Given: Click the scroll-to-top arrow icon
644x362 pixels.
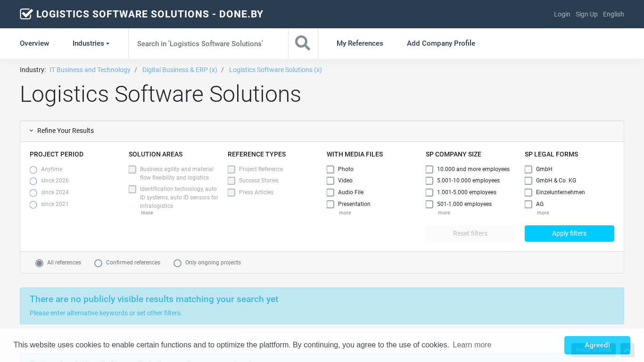Looking at the screenshot, I should pyautogui.click(x=627, y=350).
